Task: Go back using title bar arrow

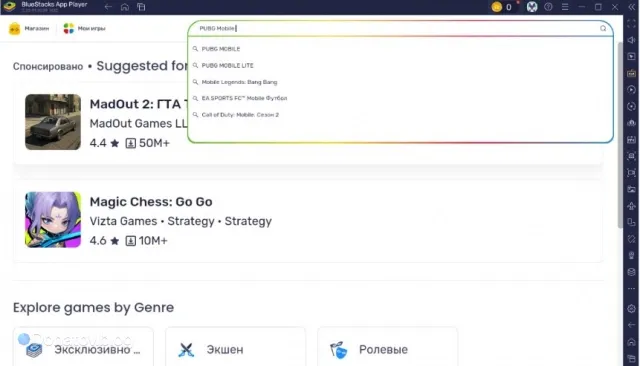Action: click(108, 7)
